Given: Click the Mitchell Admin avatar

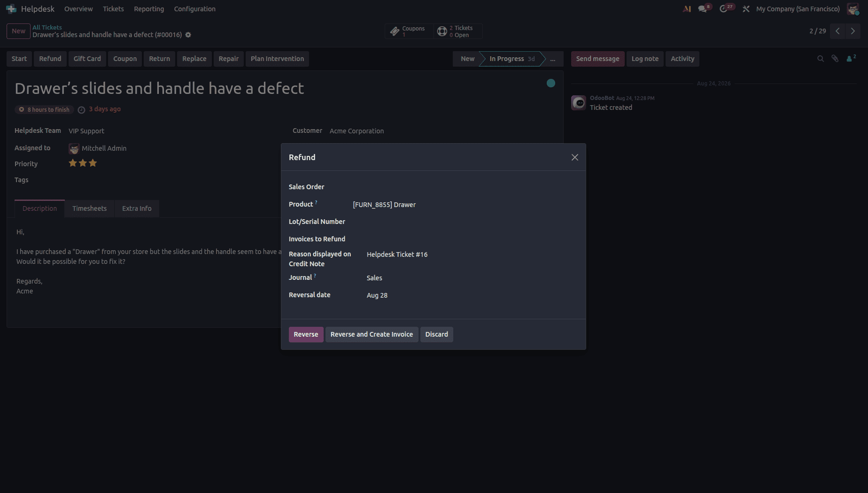Looking at the screenshot, I should pos(74,149).
